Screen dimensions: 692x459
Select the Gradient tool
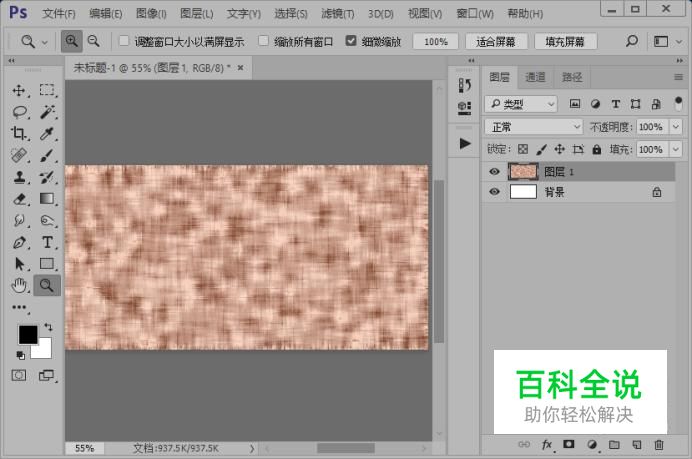coord(47,199)
